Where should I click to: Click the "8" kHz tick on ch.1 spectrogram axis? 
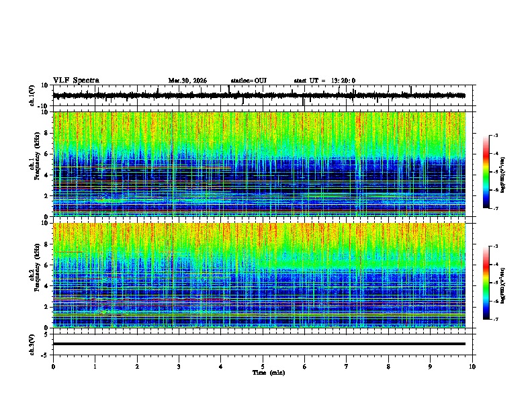pos(46,133)
